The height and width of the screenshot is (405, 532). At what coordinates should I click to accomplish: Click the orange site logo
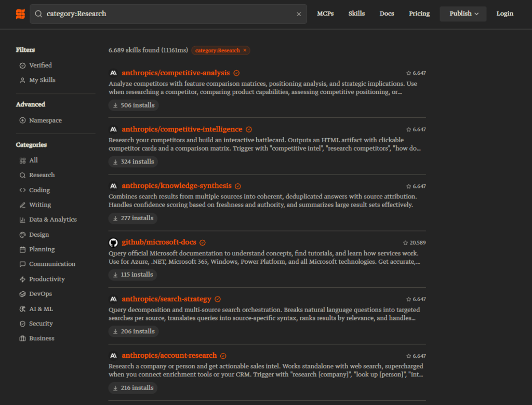pos(20,14)
